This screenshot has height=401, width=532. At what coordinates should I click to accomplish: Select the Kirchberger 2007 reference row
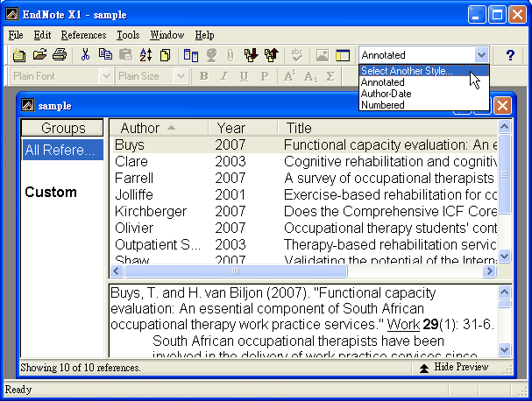click(305, 211)
